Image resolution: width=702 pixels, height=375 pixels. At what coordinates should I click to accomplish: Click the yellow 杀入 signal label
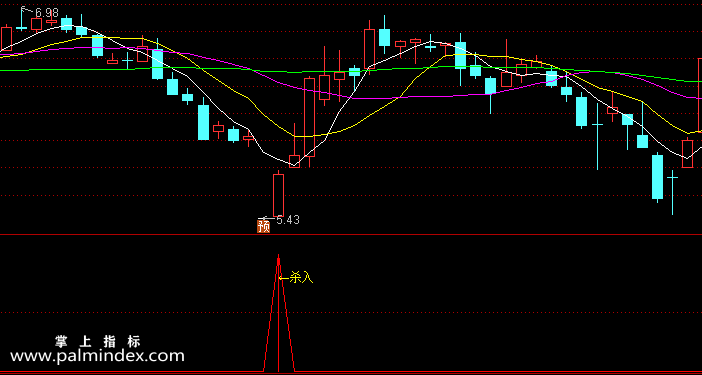[x=301, y=277]
